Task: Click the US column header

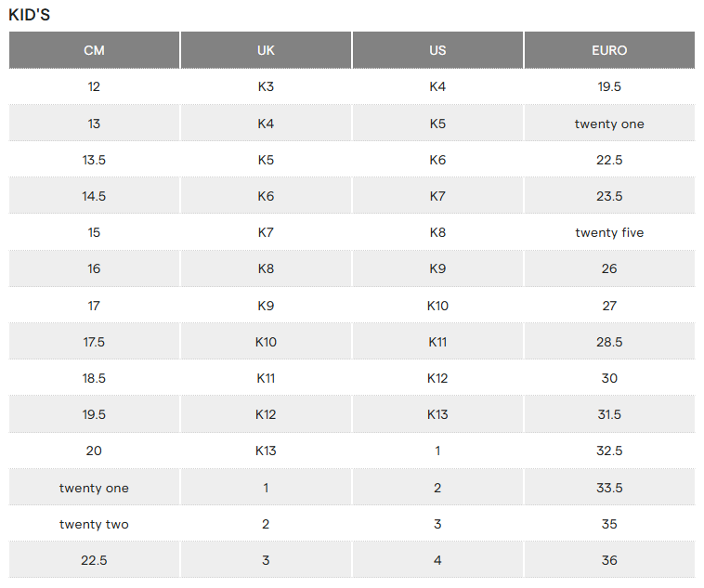Action: point(437,50)
